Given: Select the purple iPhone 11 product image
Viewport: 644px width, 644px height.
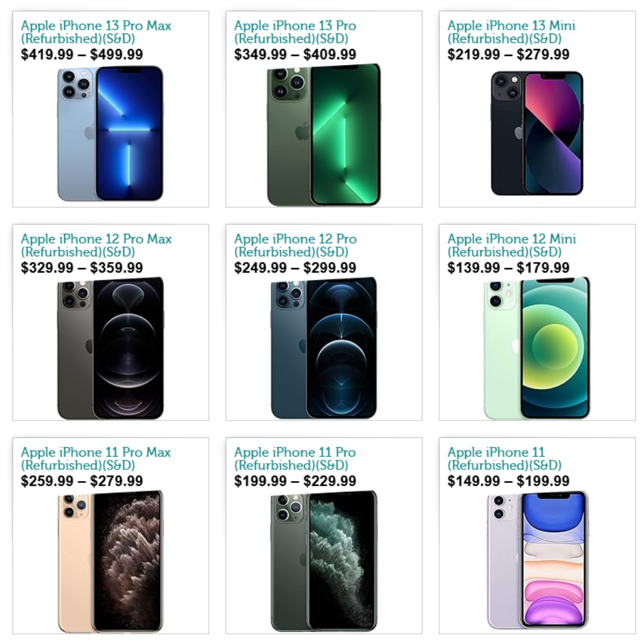Looking at the screenshot, I should pyautogui.click(x=537, y=560).
